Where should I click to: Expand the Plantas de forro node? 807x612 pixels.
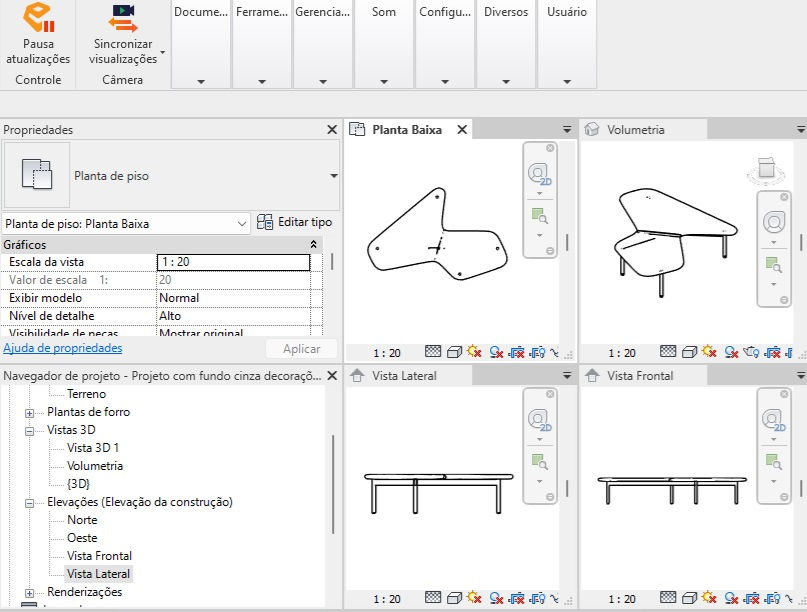coord(30,413)
